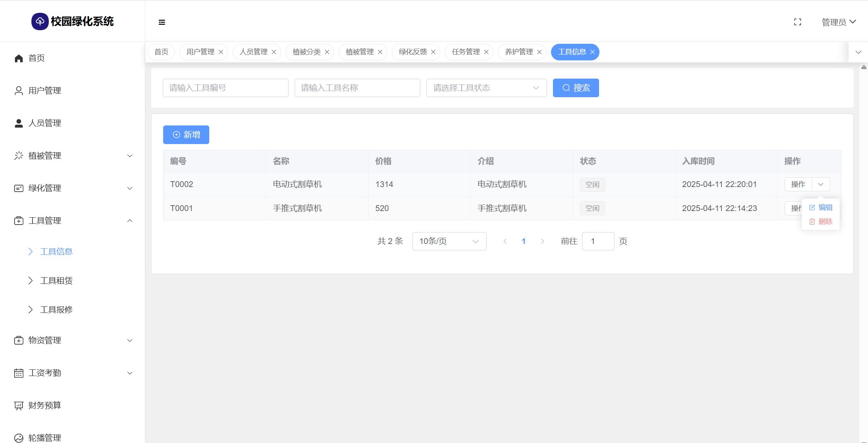Click the 请输入工具编号 input field
The image size is (868, 443).
pyautogui.click(x=226, y=88)
